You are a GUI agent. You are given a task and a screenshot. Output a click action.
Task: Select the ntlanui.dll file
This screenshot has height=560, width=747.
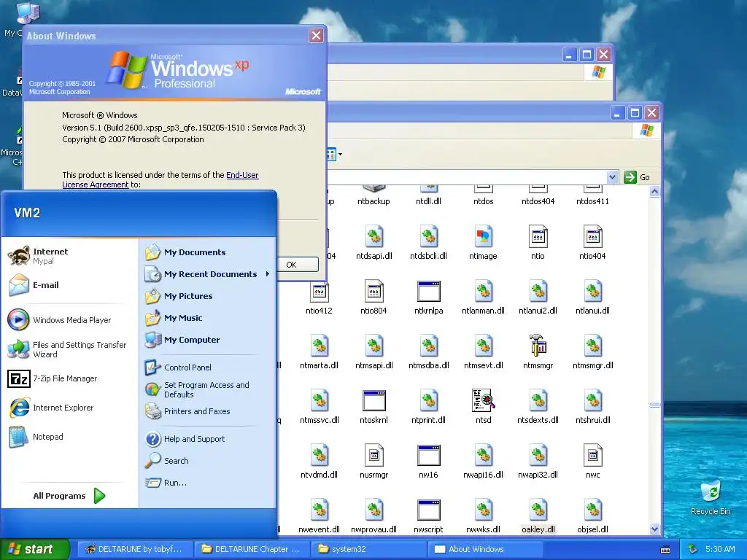tap(592, 297)
